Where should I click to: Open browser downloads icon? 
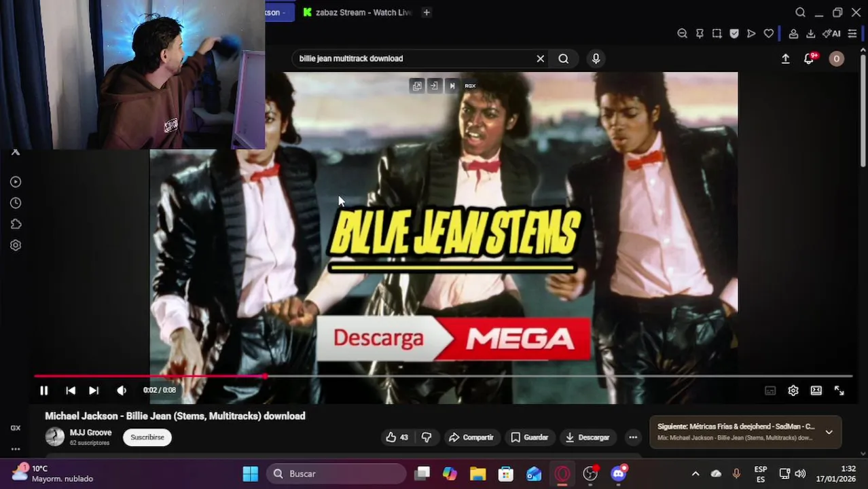[x=811, y=34]
